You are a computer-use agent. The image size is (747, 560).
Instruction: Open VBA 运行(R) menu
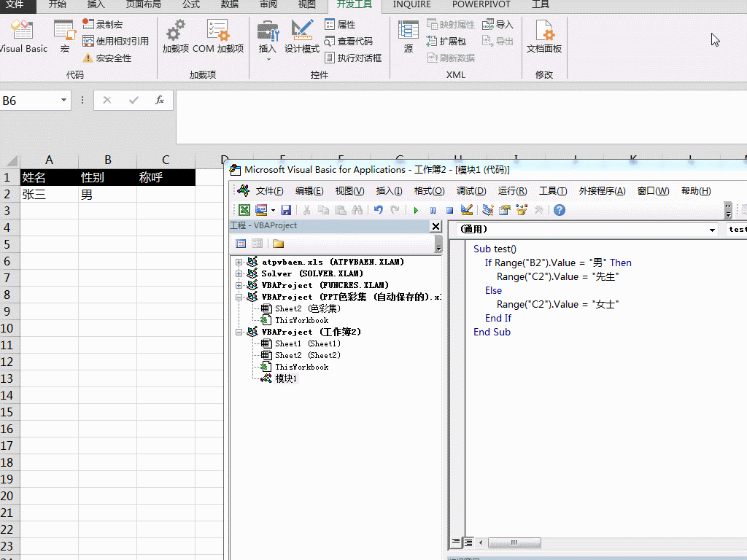tap(512, 191)
